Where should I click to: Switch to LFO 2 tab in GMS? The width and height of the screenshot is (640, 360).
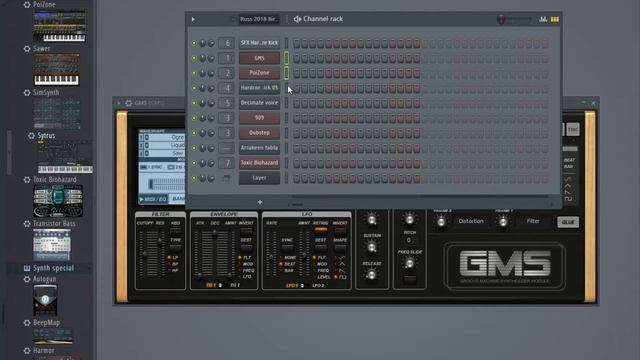[318, 286]
